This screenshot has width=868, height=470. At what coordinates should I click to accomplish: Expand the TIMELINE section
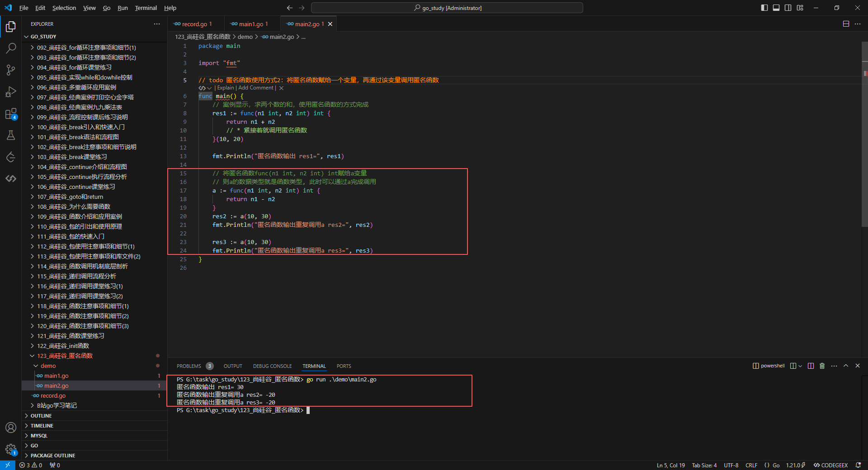click(94, 426)
